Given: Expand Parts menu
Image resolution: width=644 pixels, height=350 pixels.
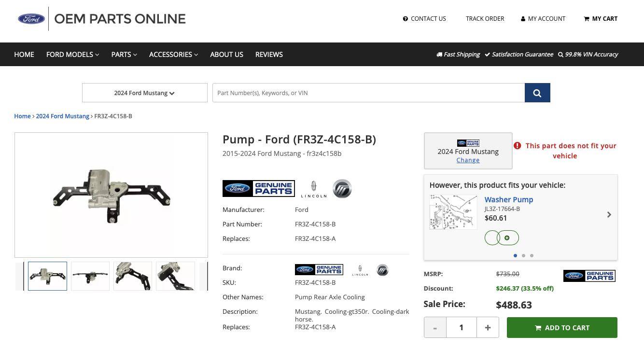Looking at the screenshot, I should tap(124, 55).
